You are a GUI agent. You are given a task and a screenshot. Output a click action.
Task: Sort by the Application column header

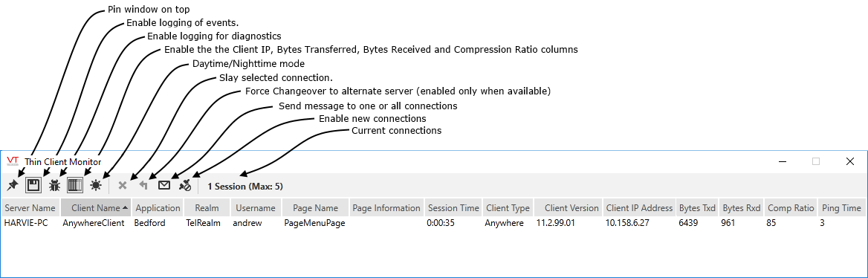(158, 208)
